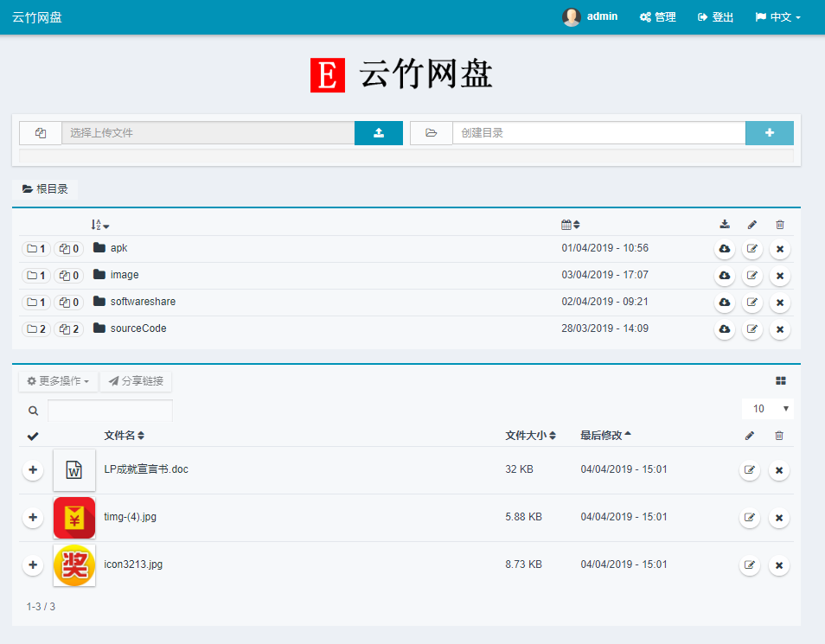Open the 更多操作 dropdown

tap(58, 380)
